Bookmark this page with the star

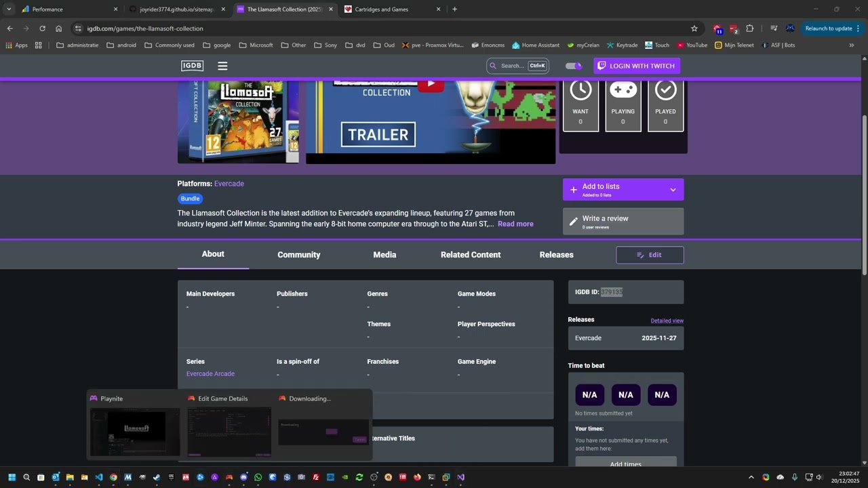pyautogui.click(x=694, y=28)
